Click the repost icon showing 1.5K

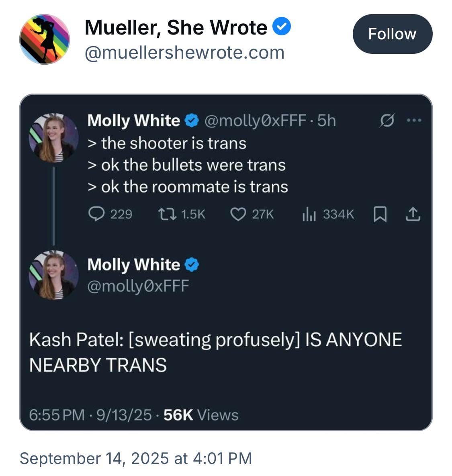[167, 214]
